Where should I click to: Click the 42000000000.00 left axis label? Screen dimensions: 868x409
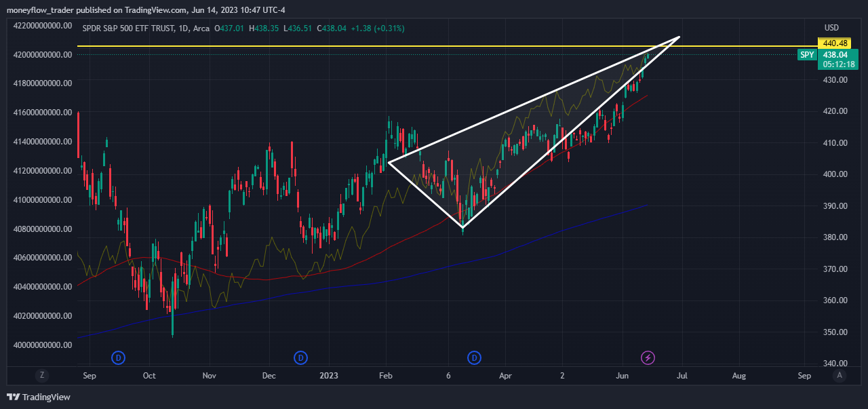[43, 55]
